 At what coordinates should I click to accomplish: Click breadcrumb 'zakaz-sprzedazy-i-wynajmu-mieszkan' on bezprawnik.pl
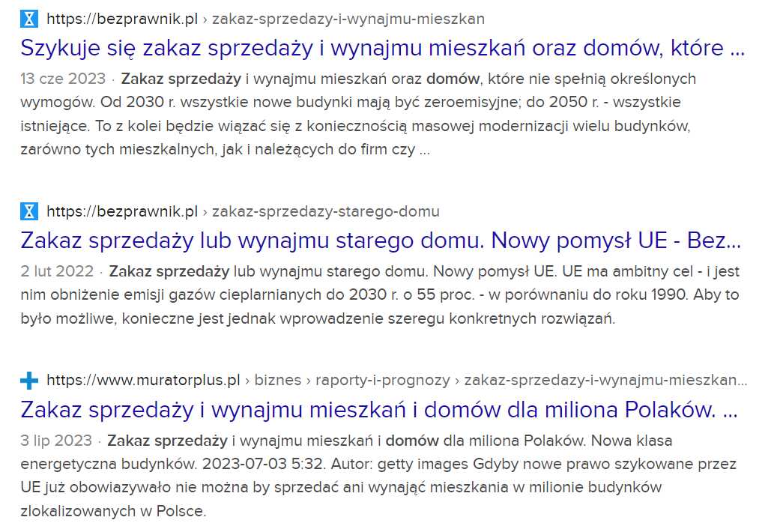point(348,19)
